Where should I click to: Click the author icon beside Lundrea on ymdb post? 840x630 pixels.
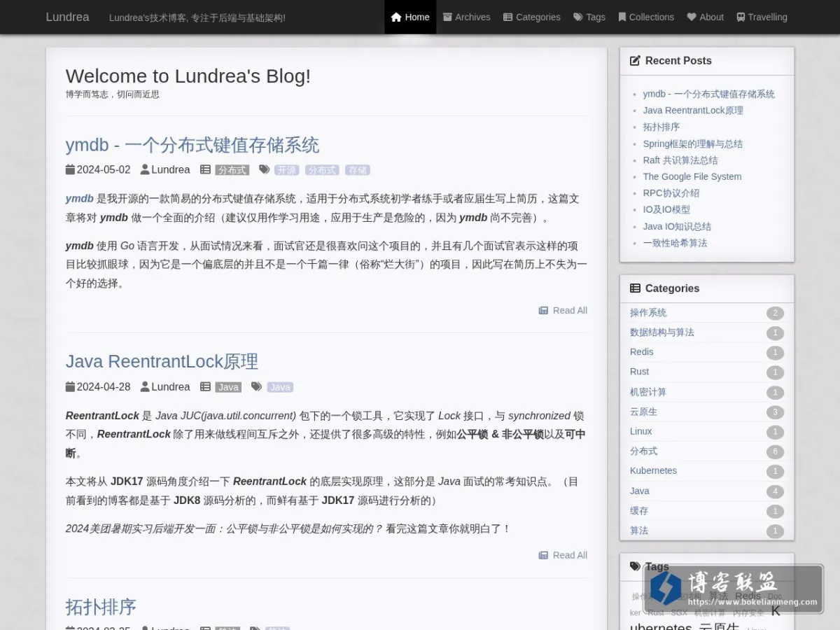click(145, 169)
